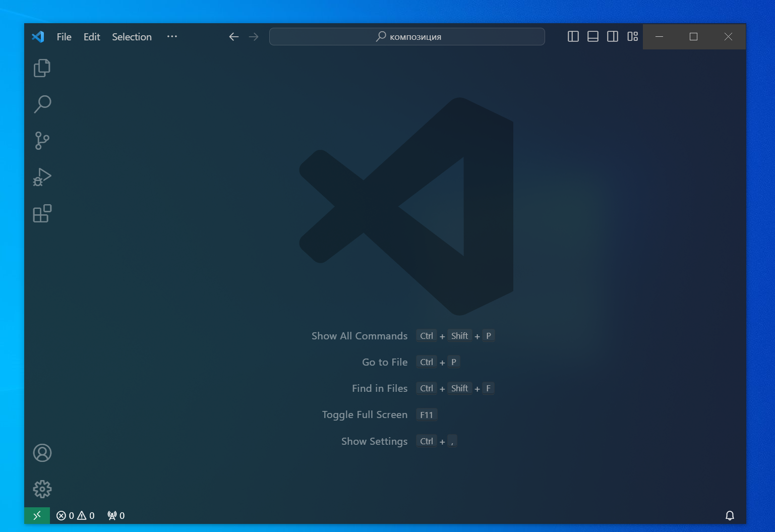Open the Selection menu
The image size is (775, 532).
coord(132,37)
